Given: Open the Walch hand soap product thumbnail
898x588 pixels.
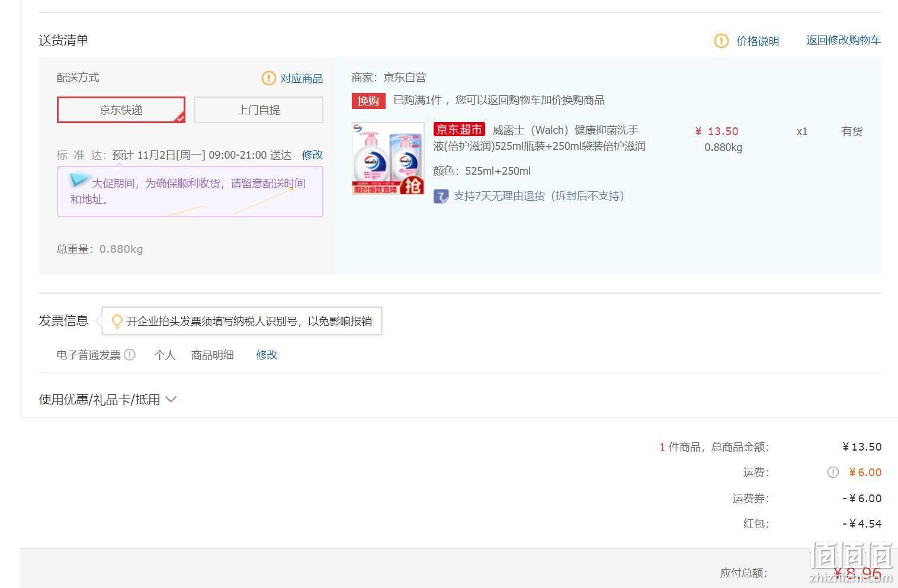Looking at the screenshot, I should (x=388, y=158).
